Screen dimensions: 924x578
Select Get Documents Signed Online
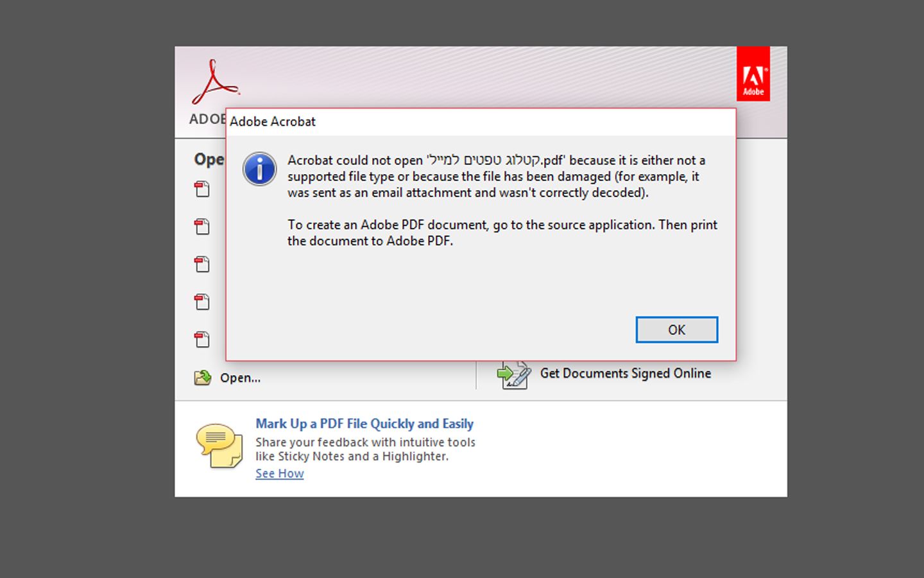click(x=626, y=373)
